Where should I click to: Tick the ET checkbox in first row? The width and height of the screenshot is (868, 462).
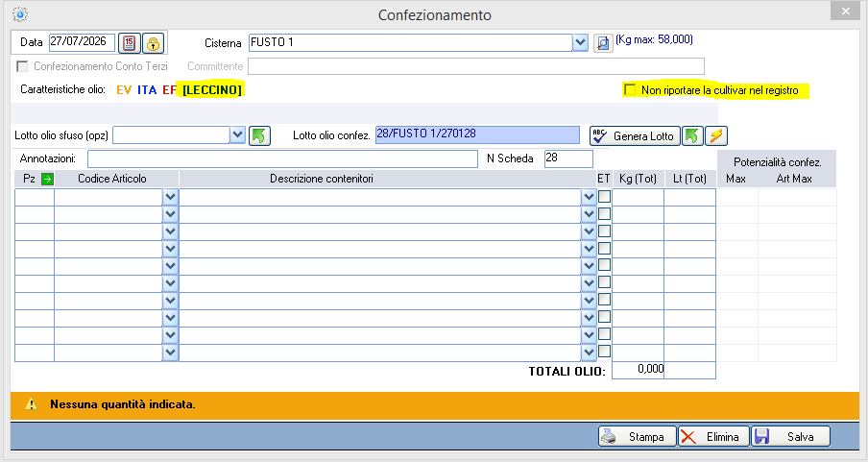[x=605, y=197]
